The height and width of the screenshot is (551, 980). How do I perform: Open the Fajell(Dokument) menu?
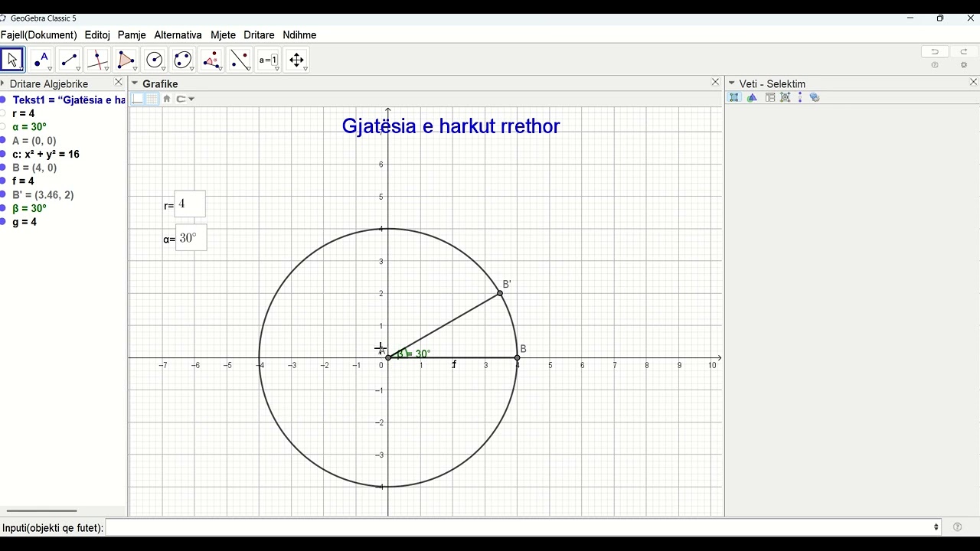click(39, 35)
